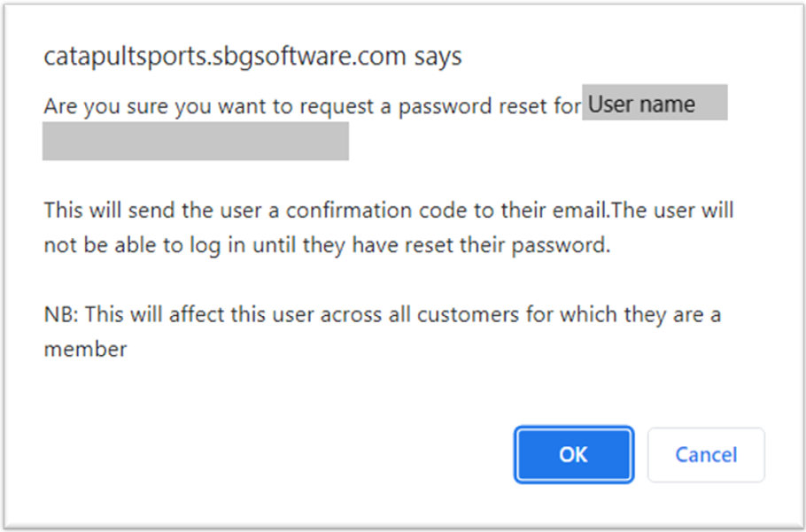Image resolution: width=806 pixels, height=532 pixels.
Task: Click the wide gray redacted bar below the question
Action: [195, 142]
